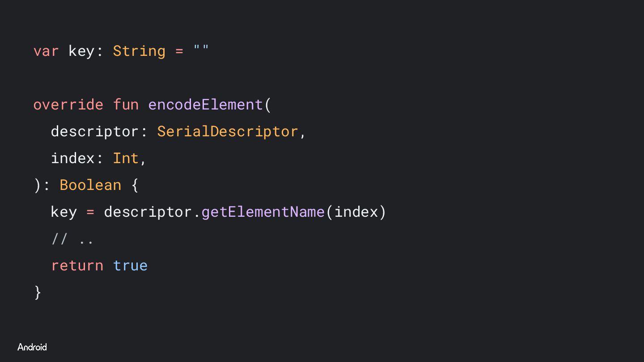The height and width of the screenshot is (362, 644).
Task: Click the "var" keyword
Action: click(x=46, y=51)
